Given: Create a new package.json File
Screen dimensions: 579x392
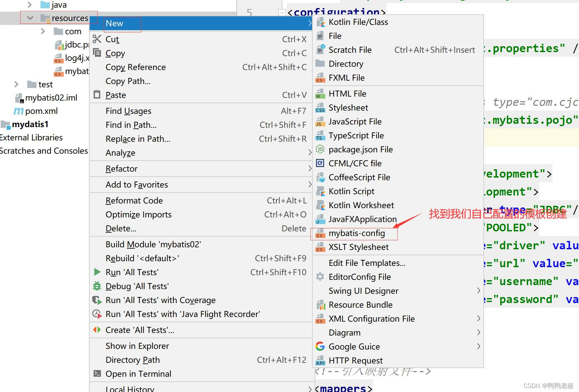Looking at the screenshot, I should (360, 149).
